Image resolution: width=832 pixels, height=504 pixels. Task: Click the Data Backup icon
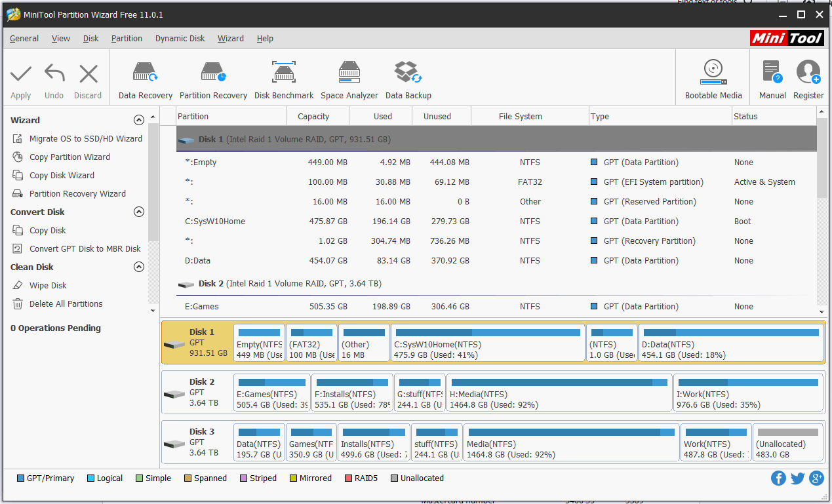[408, 80]
